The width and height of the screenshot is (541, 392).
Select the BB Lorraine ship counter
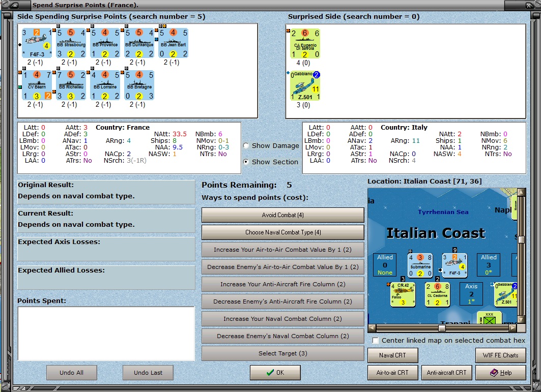click(105, 85)
